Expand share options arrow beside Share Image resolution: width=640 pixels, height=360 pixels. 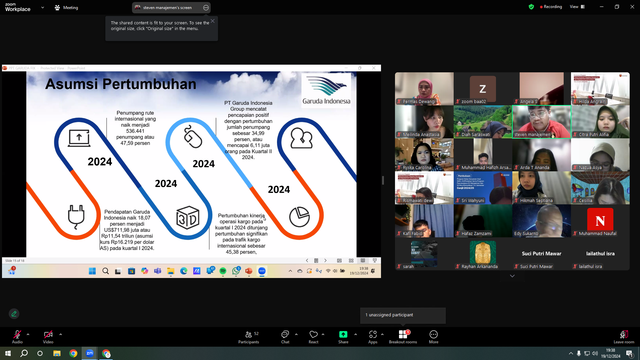pos(355,334)
